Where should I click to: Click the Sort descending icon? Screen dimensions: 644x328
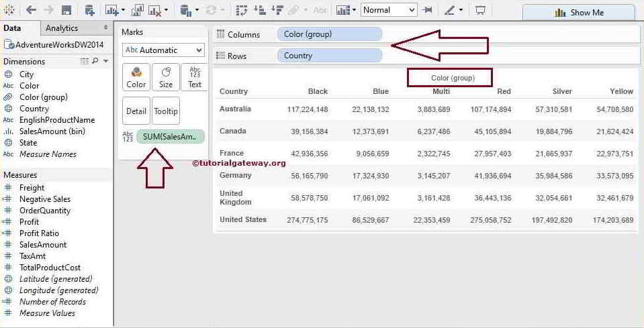point(277,10)
